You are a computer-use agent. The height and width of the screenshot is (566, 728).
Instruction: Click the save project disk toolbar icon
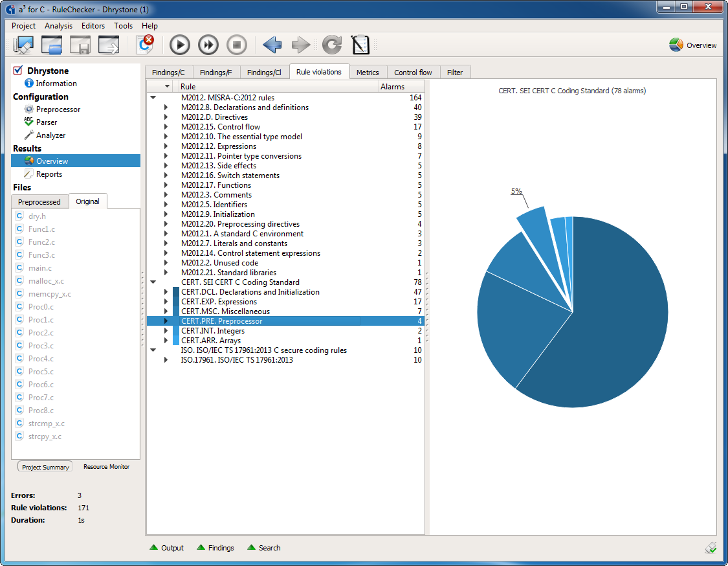[x=80, y=45]
